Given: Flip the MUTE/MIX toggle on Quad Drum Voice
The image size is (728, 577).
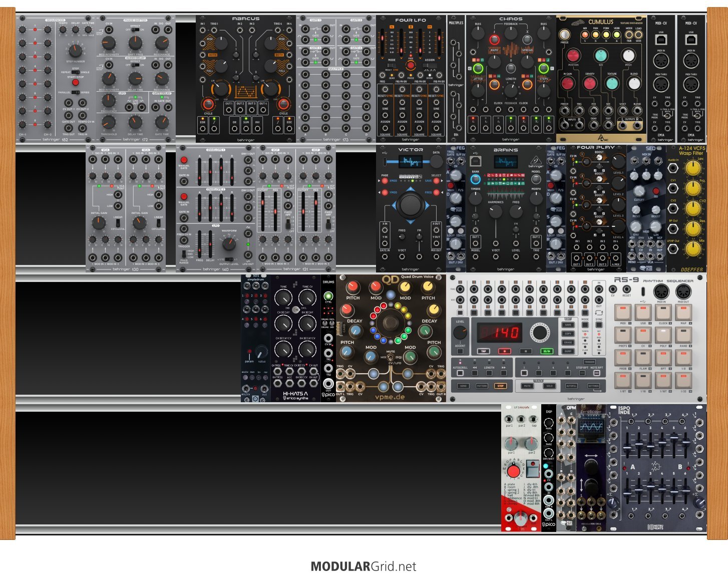Looking at the screenshot, I should click(x=391, y=357).
